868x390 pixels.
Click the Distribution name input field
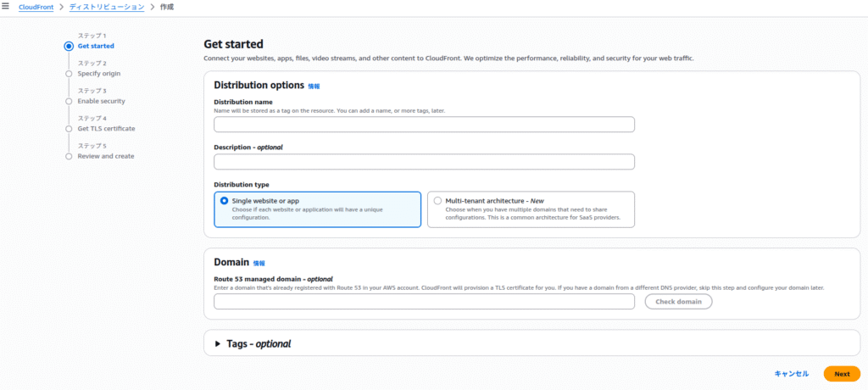(x=424, y=125)
